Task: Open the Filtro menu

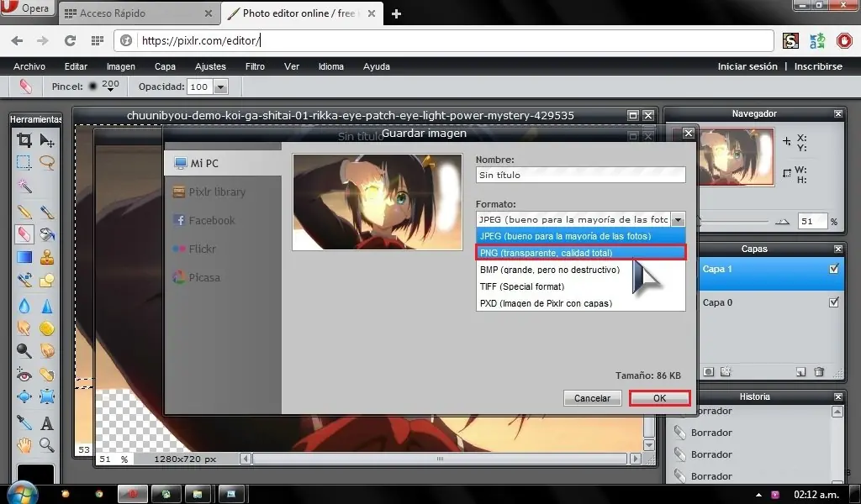Action: (x=255, y=66)
